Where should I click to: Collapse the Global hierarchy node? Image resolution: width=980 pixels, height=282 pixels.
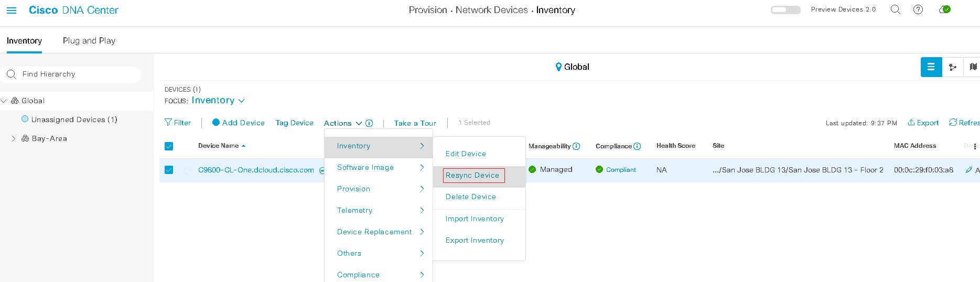click(x=4, y=101)
